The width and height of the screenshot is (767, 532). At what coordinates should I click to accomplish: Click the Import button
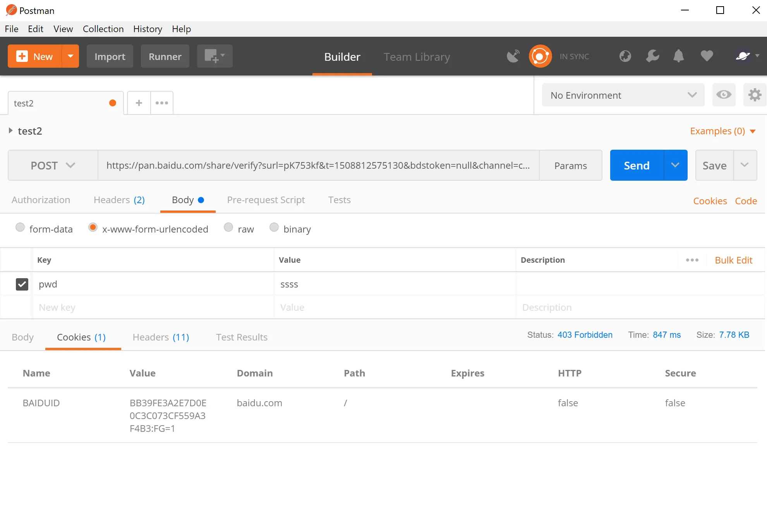tap(110, 56)
